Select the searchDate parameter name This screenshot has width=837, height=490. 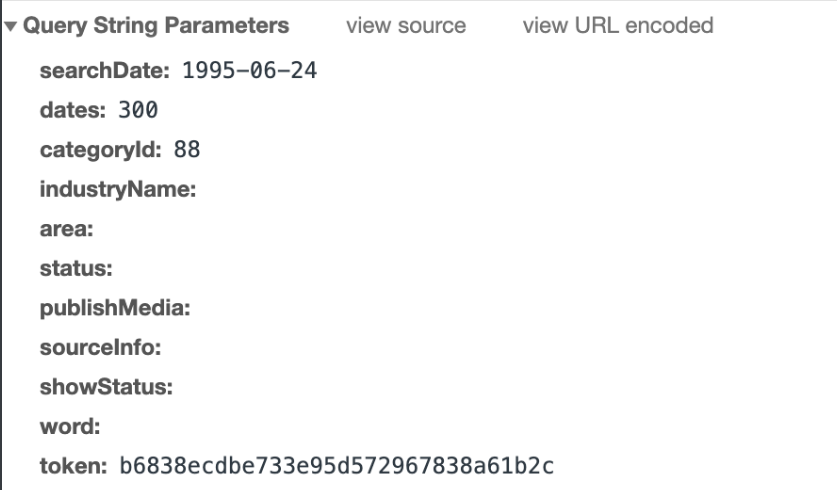[x=90, y=72]
